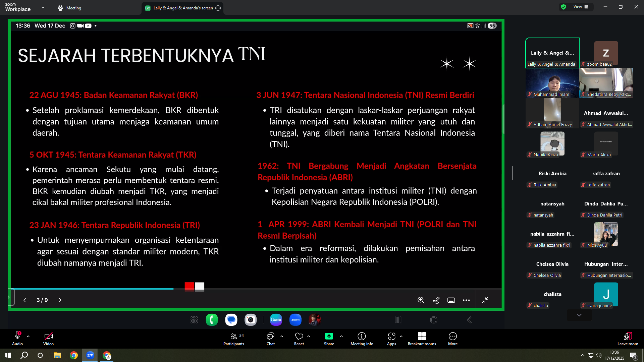The height and width of the screenshot is (362, 644).
Task: Go to previous slide arrow
Action: point(24,300)
